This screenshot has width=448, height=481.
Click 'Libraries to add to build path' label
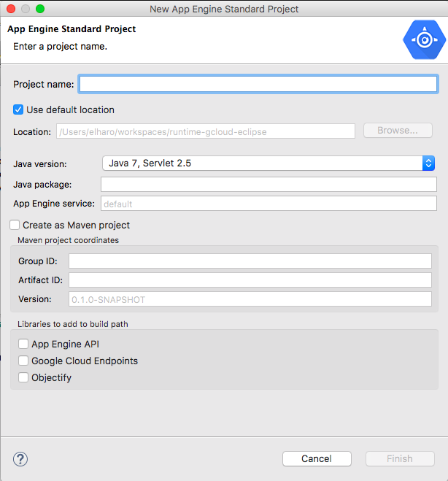coord(73,324)
